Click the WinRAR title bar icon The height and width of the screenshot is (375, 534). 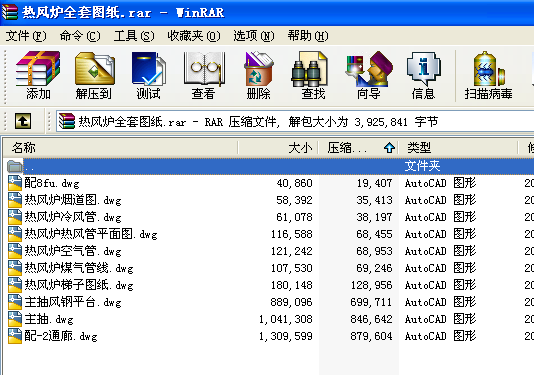(10, 12)
